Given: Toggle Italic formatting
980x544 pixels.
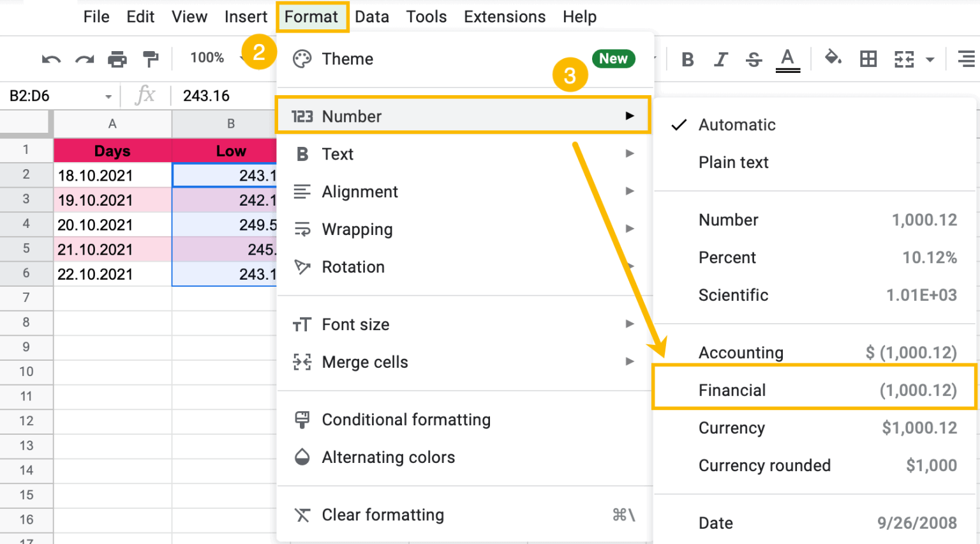Looking at the screenshot, I should click(x=720, y=59).
